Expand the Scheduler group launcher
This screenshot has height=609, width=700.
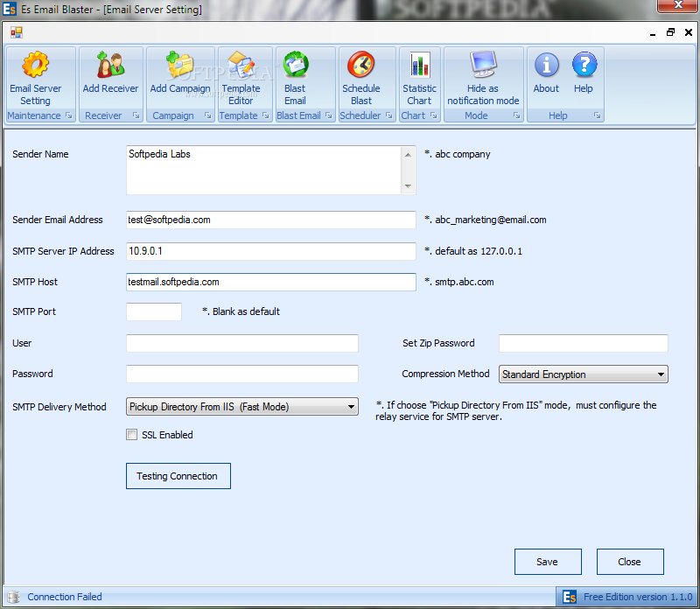pos(388,115)
